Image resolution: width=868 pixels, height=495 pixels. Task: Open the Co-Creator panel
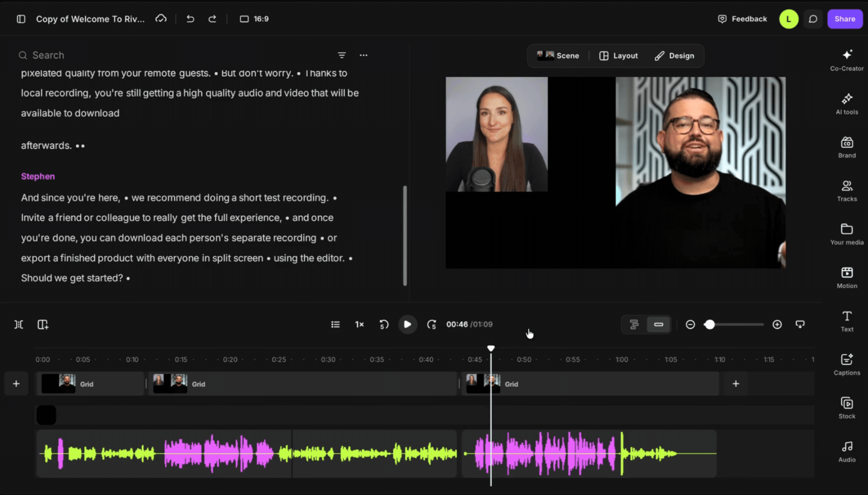pyautogui.click(x=847, y=60)
